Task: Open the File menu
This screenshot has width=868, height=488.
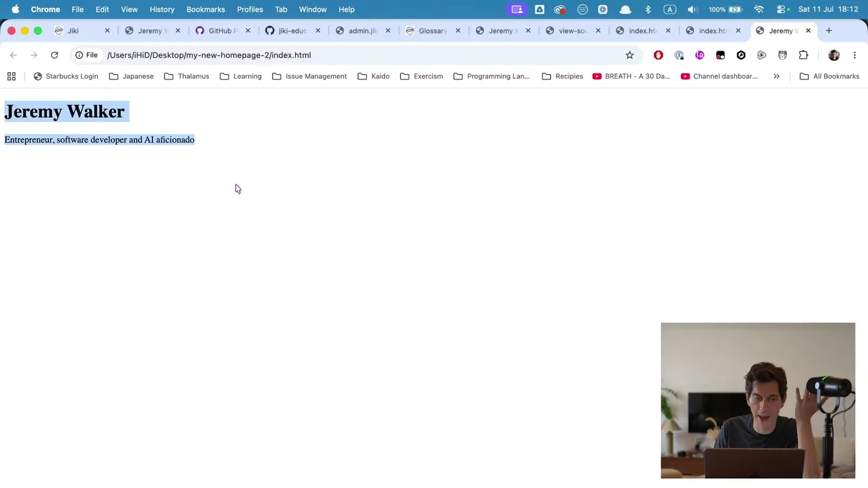Action: coord(78,9)
